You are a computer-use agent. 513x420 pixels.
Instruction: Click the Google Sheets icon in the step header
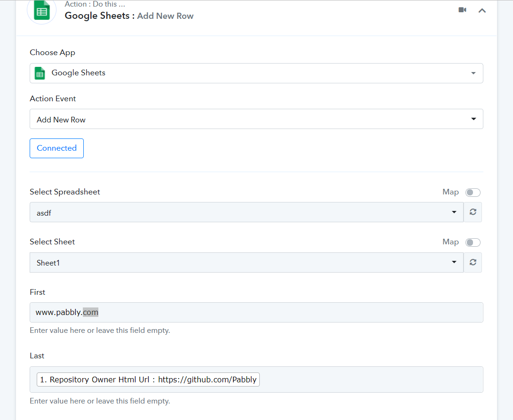(41, 10)
